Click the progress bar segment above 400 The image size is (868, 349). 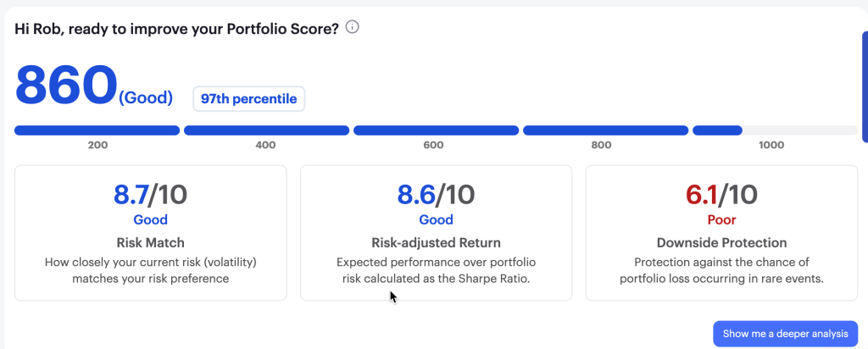click(x=266, y=130)
